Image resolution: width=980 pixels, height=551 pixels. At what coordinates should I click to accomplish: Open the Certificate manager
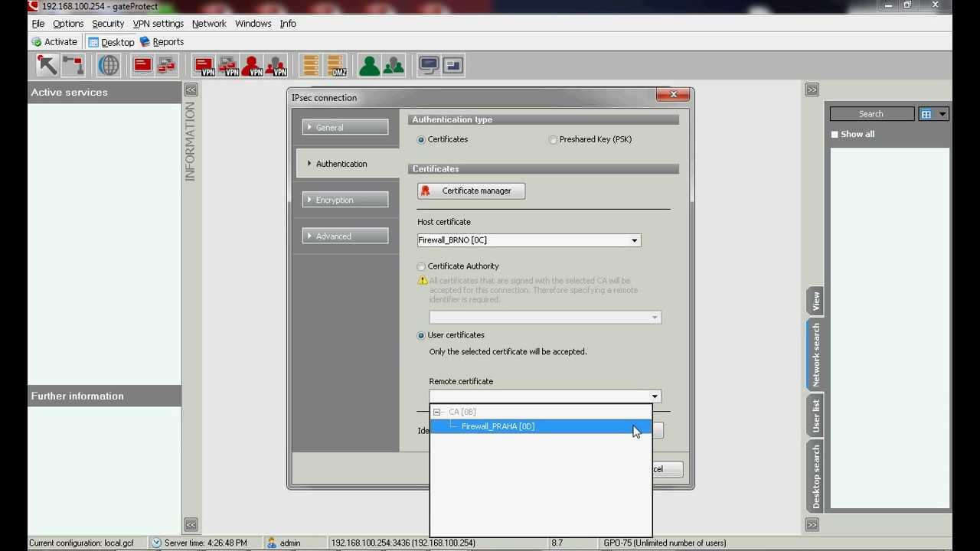pyautogui.click(x=472, y=191)
